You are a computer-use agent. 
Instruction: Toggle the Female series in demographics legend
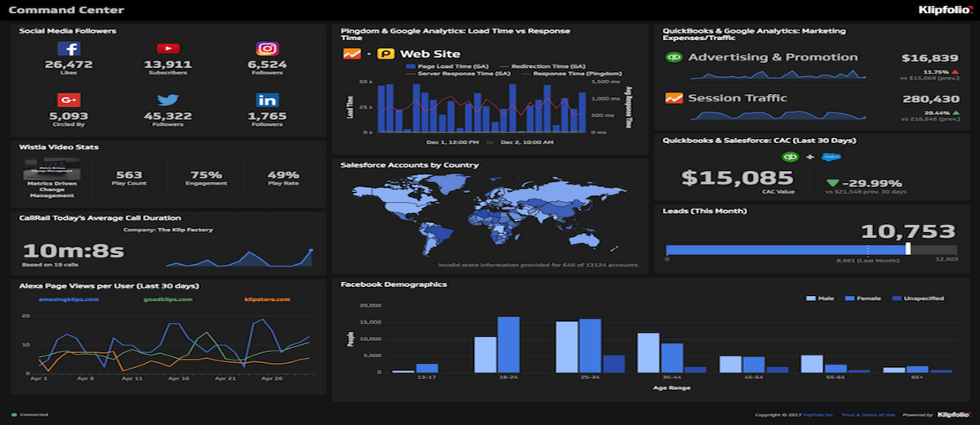coord(864,298)
